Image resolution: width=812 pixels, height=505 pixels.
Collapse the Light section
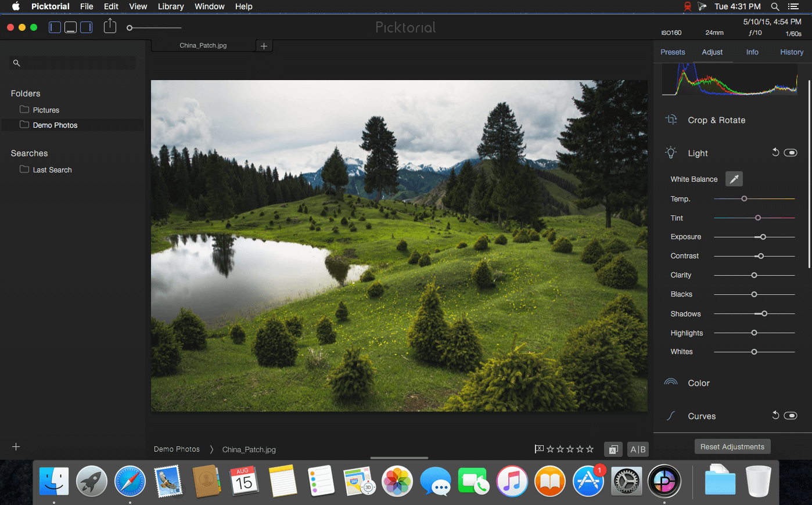pyautogui.click(x=698, y=153)
